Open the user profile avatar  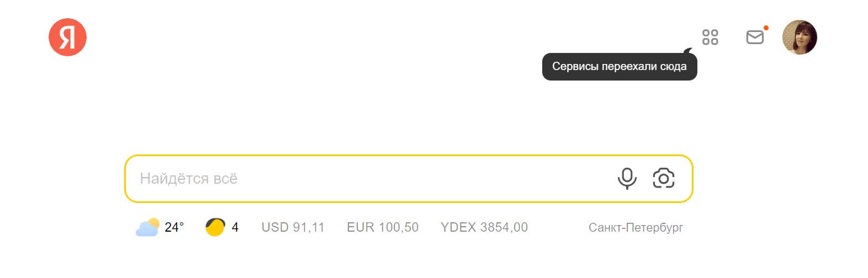[x=800, y=37]
